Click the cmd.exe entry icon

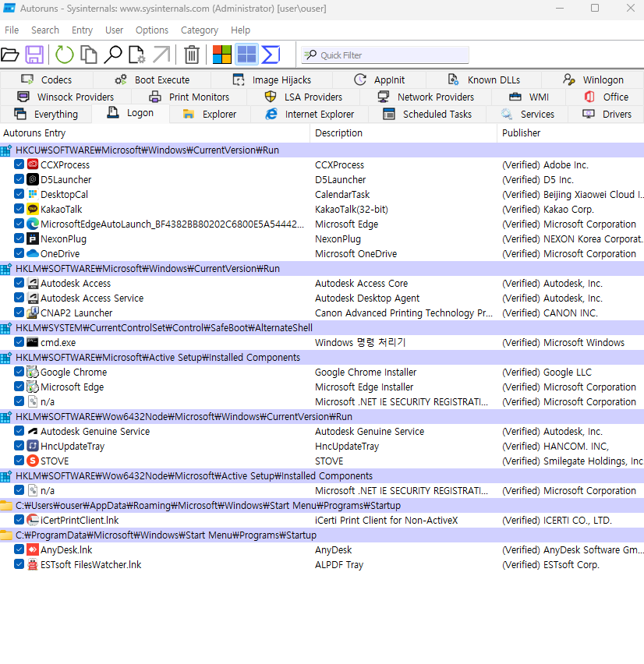33,342
